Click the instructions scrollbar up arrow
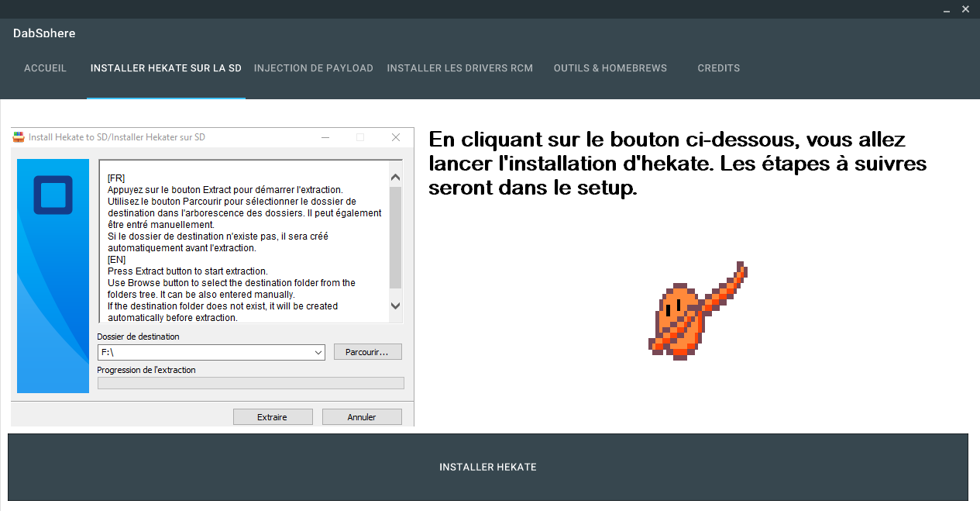Image resolution: width=980 pixels, height=511 pixels. pyautogui.click(x=395, y=177)
